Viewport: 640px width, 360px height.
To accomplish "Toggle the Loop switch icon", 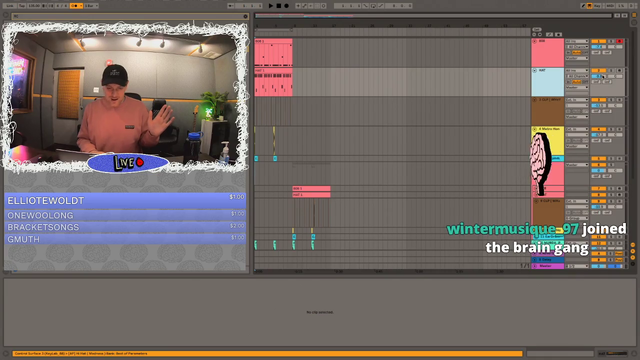I will click(373, 6).
